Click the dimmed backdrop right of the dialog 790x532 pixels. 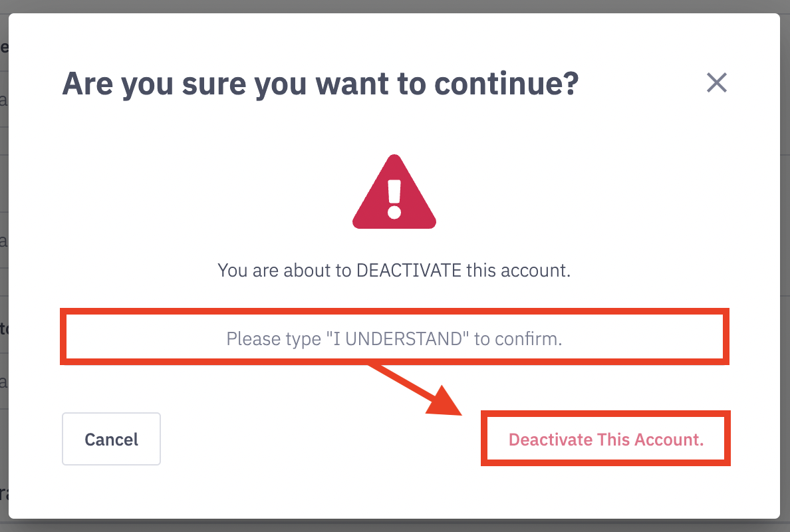[x=785, y=266]
